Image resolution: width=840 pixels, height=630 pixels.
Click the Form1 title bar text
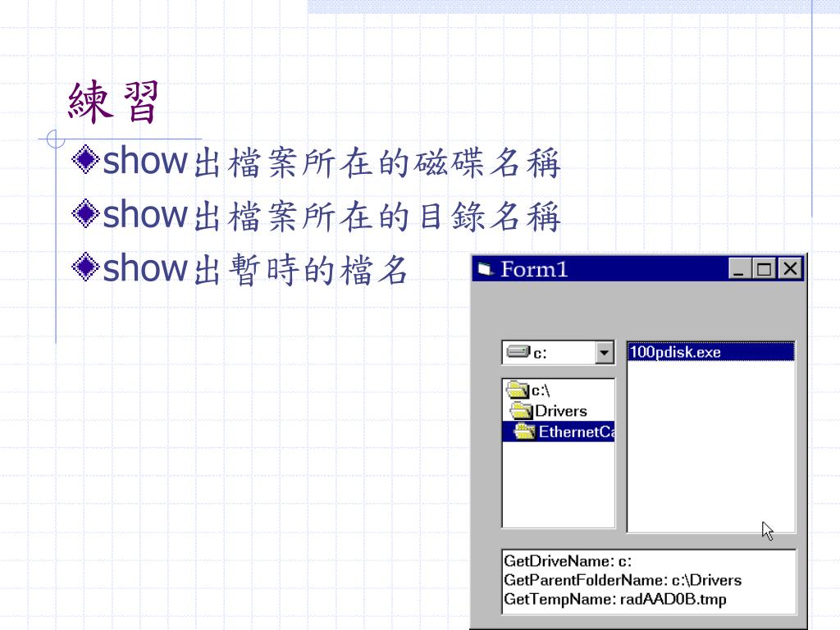click(534, 269)
